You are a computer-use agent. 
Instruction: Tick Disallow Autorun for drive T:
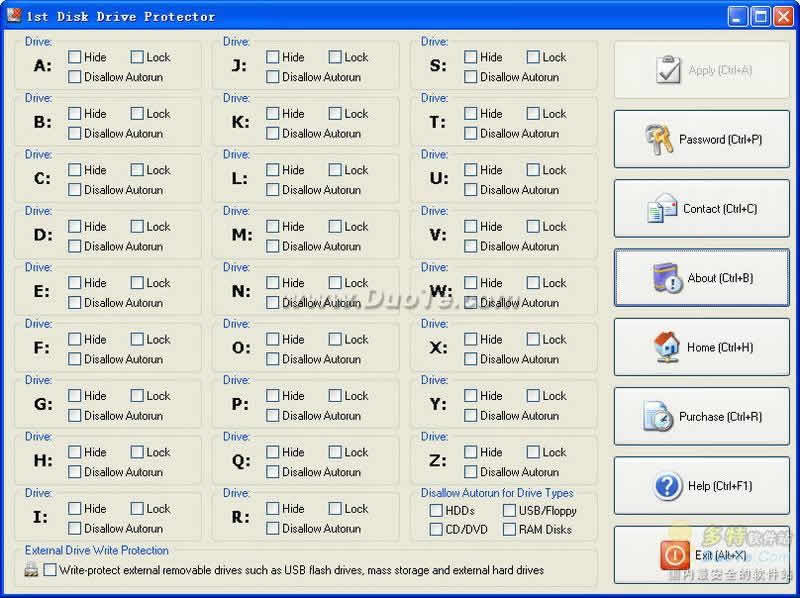[470, 133]
